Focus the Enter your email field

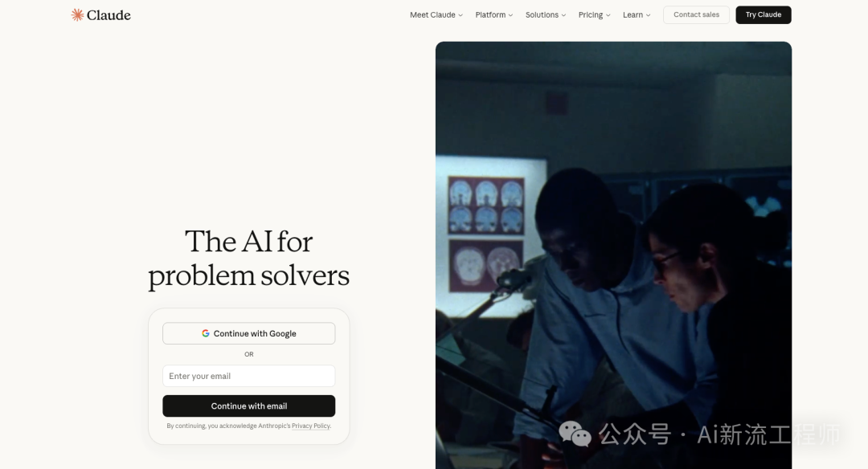(x=248, y=376)
